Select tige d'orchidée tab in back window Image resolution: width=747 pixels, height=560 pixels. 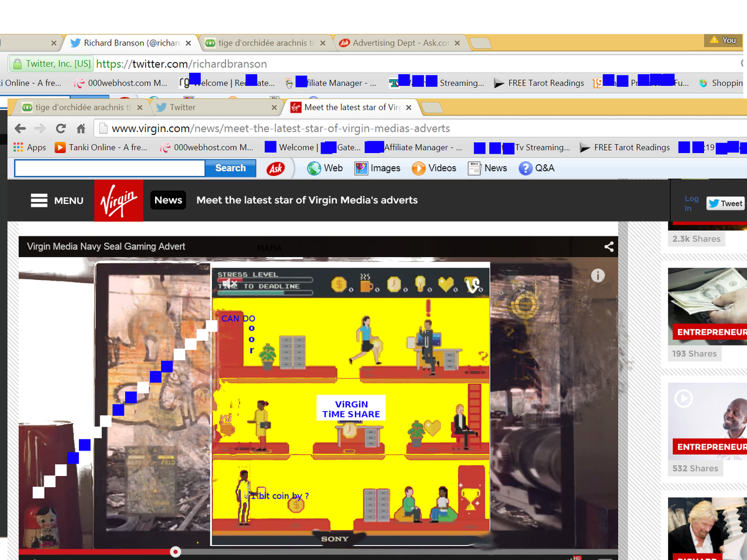coord(265,43)
